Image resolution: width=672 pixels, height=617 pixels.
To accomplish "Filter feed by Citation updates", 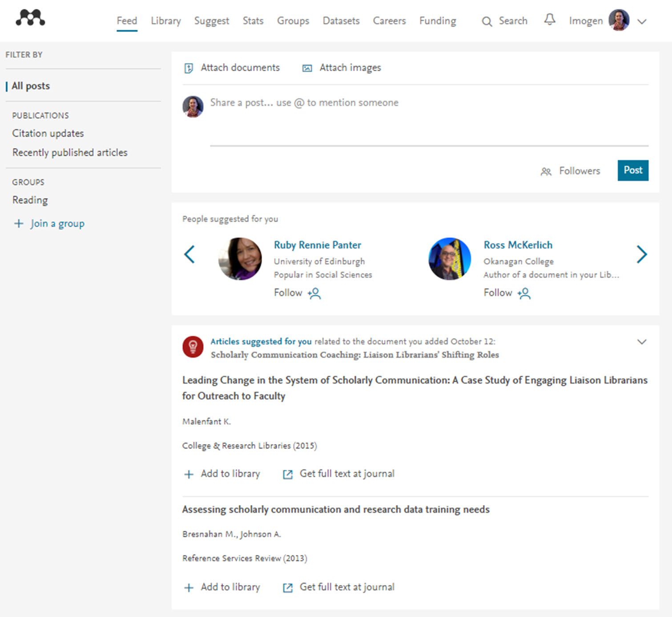I will (48, 133).
